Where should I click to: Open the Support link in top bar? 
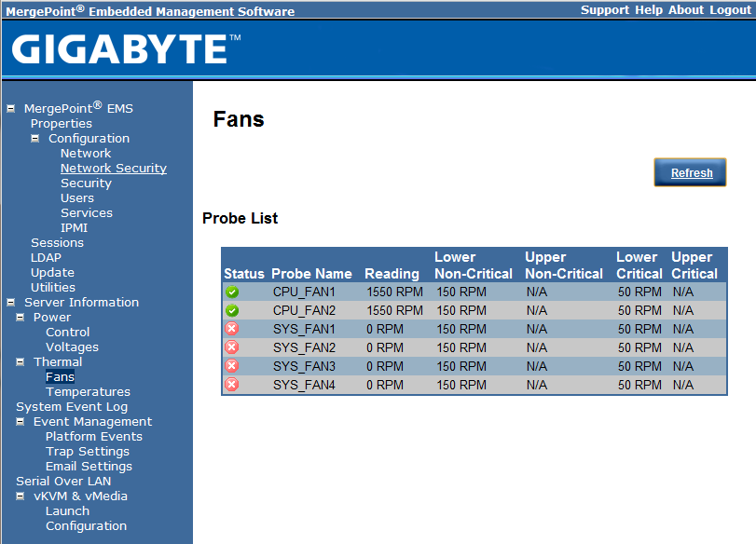pyautogui.click(x=604, y=10)
